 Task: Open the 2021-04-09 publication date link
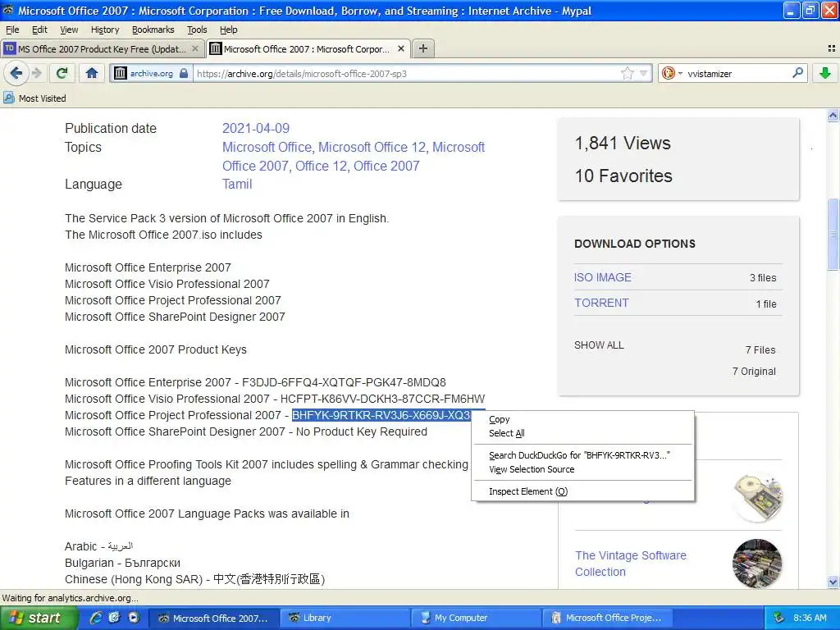tap(256, 129)
